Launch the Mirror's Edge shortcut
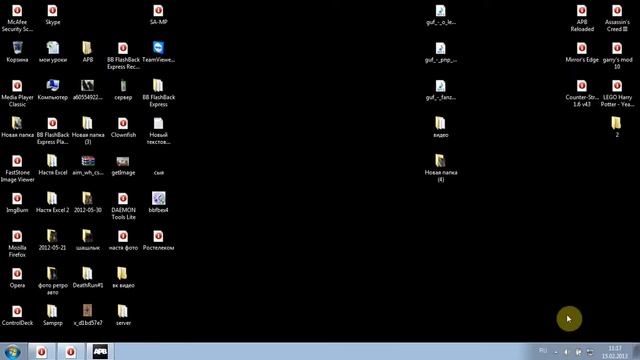This screenshot has height=360, width=640. 582,52
